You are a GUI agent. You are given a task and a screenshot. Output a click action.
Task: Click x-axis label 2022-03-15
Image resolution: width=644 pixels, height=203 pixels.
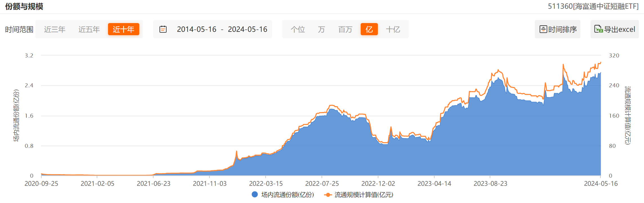pyautogui.click(x=266, y=184)
